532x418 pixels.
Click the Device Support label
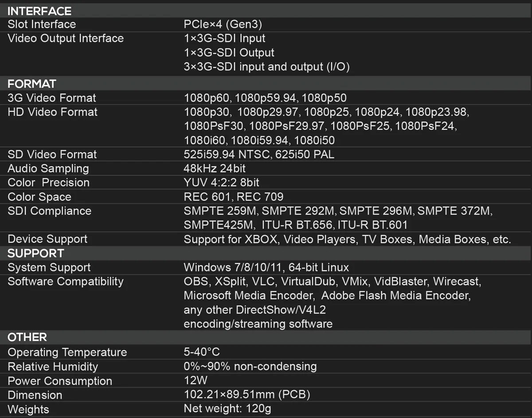(47, 239)
